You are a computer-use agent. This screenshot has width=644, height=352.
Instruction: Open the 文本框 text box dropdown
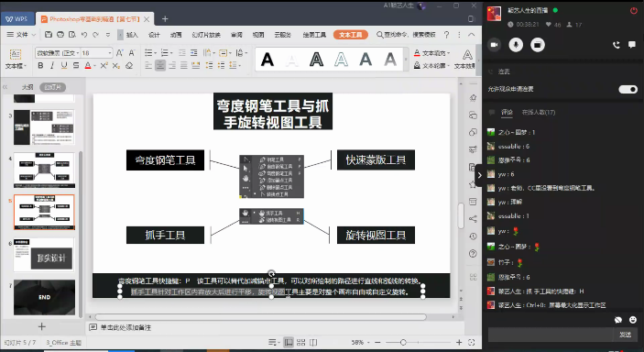pyautogui.click(x=16, y=60)
